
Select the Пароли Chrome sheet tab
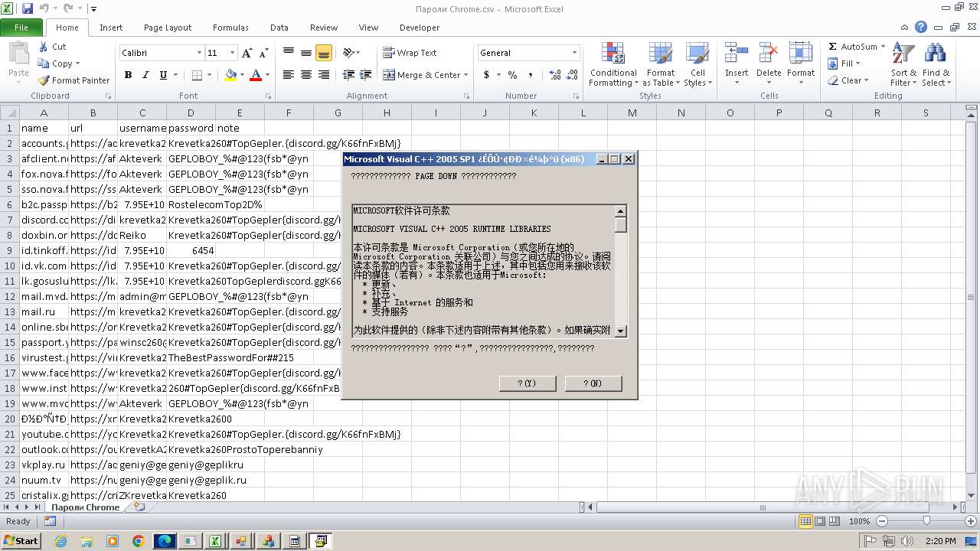coord(85,507)
